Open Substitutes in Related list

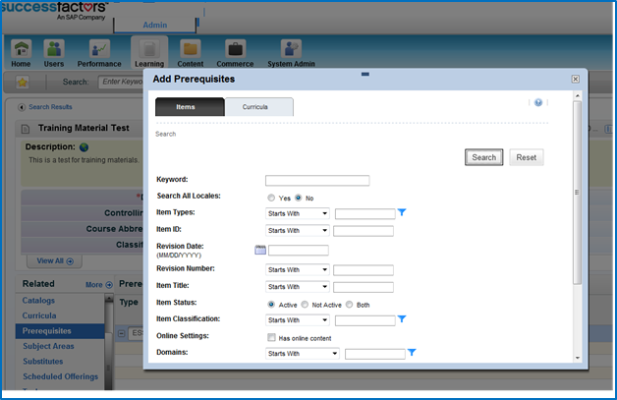43,361
